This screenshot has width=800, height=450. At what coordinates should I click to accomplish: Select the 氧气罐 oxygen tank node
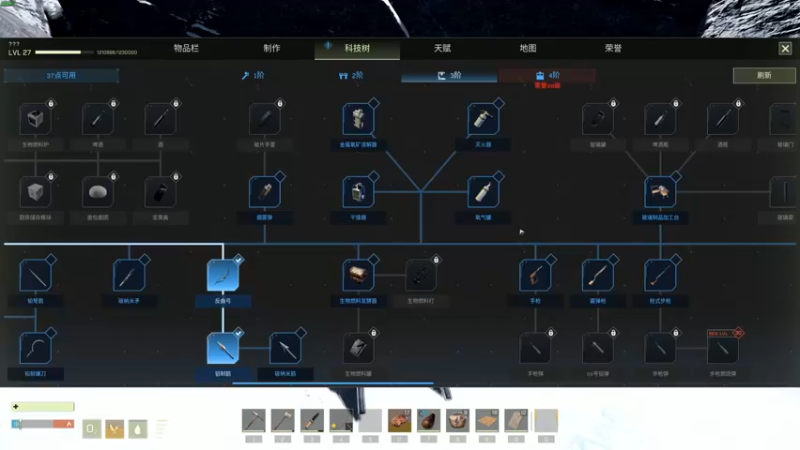point(483,192)
